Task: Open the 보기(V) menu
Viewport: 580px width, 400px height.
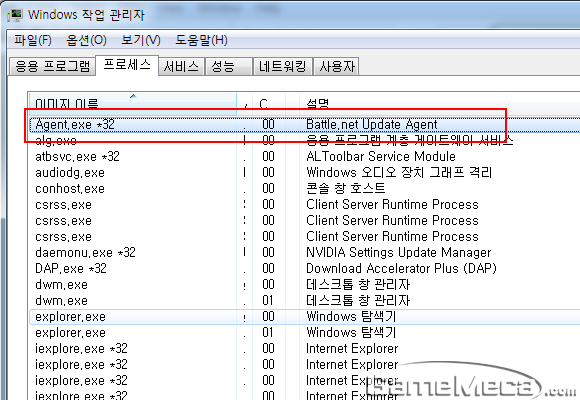Action: coord(141,40)
